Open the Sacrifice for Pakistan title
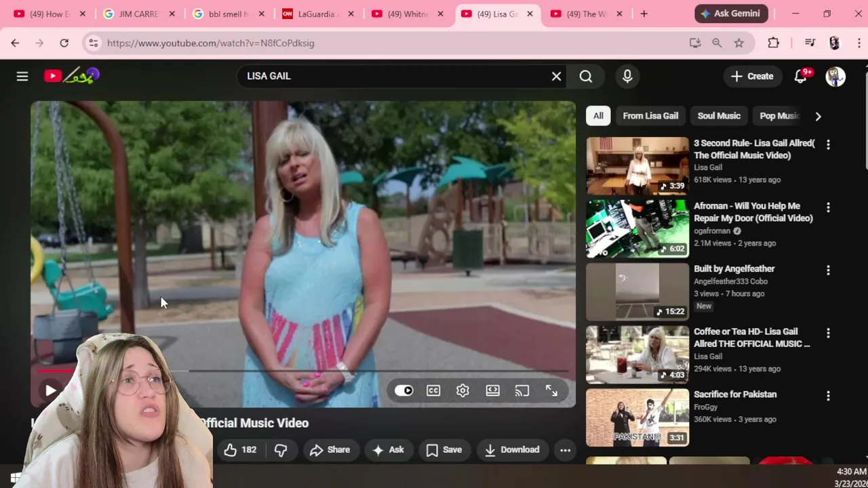Screen dimensions: 868x488 pos(735,394)
